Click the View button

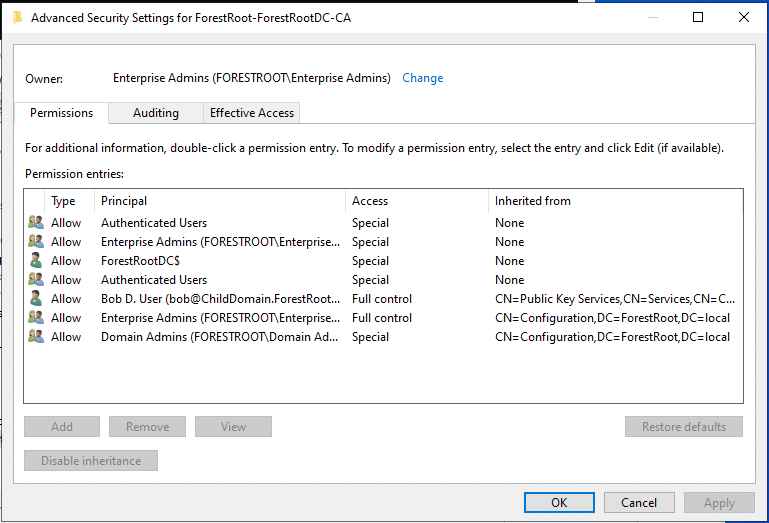[x=233, y=426]
